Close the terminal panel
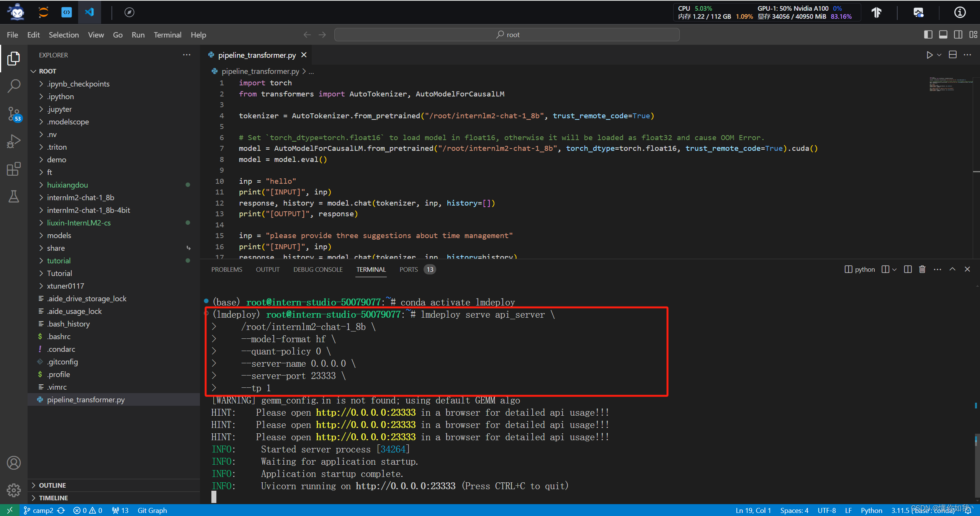The height and width of the screenshot is (516, 980). [967, 269]
